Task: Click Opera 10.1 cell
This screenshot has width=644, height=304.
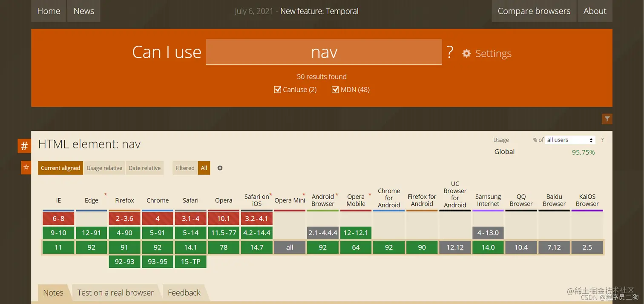Action: [x=224, y=218]
